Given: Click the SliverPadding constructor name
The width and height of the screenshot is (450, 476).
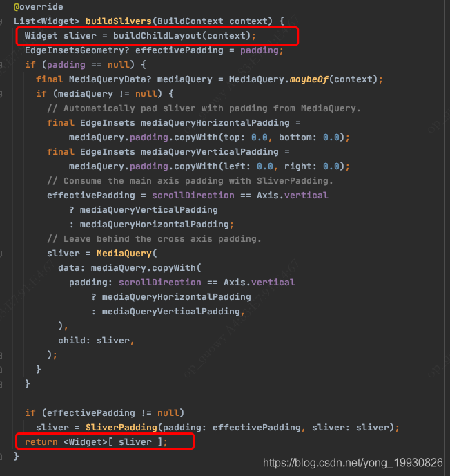Looking at the screenshot, I should click(121, 428).
